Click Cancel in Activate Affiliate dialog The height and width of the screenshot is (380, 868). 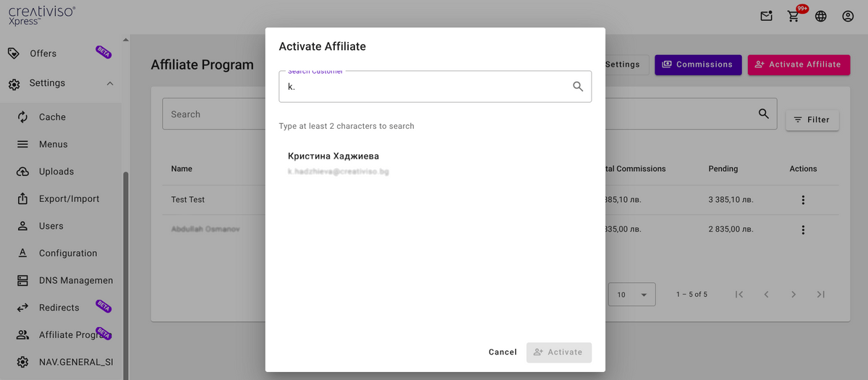(x=502, y=352)
